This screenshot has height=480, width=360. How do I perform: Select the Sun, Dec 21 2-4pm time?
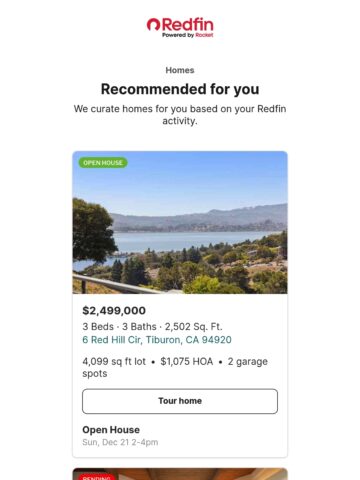[120, 442]
